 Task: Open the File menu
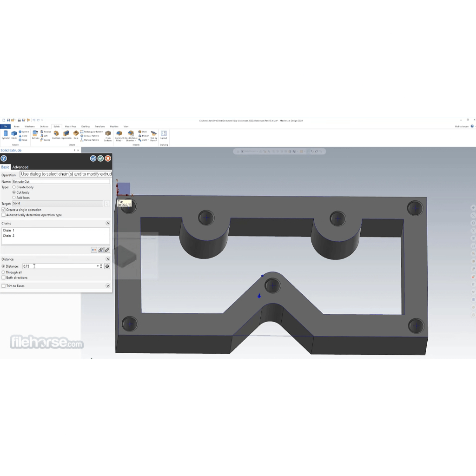pos(5,126)
